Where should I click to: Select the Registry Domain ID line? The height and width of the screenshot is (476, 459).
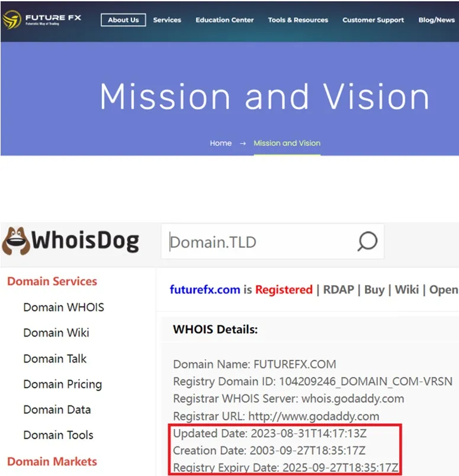tap(313, 382)
